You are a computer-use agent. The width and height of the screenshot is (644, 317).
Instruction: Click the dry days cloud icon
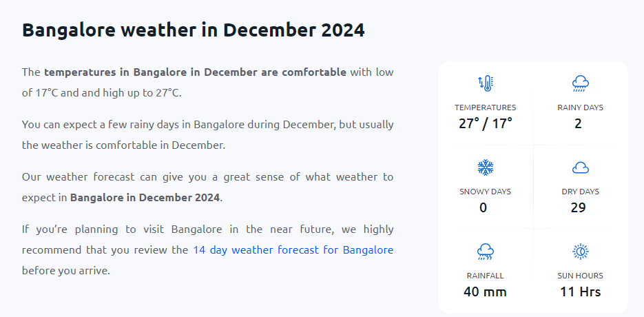point(581,167)
